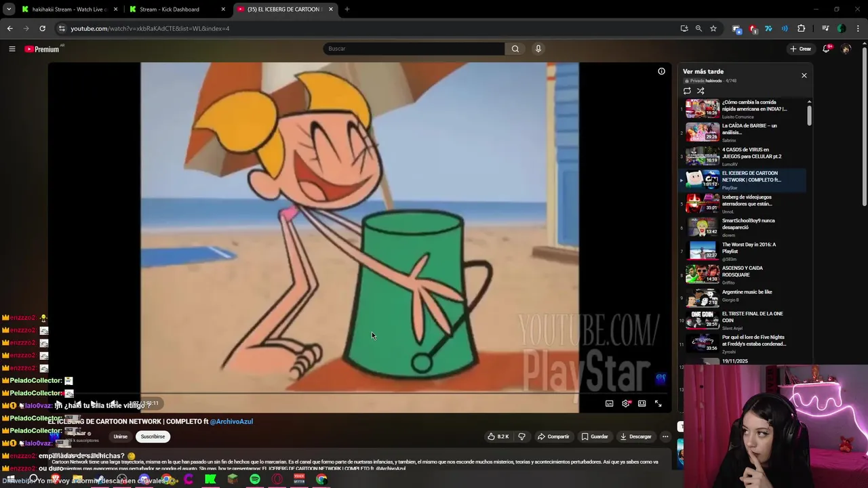Open 7TV extension icon
Viewport: 868px width, 488px height.
(768, 28)
